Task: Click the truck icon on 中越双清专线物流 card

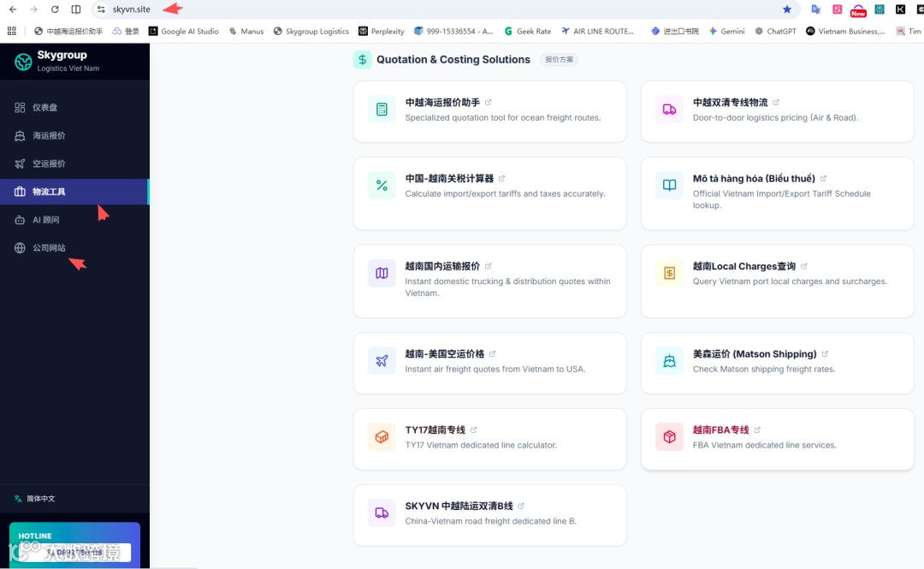Action: (669, 110)
